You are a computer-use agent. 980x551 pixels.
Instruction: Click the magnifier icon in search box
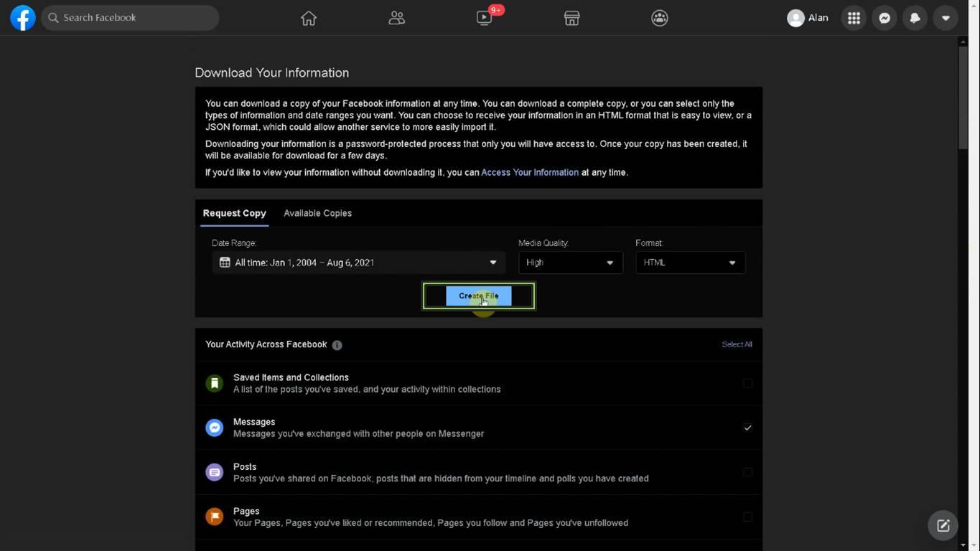click(53, 18)
